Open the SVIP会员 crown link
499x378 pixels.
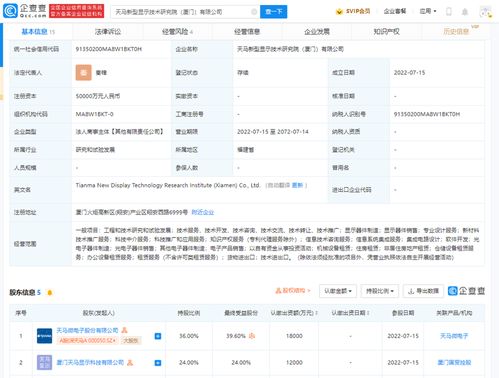[x=353, y=11]
